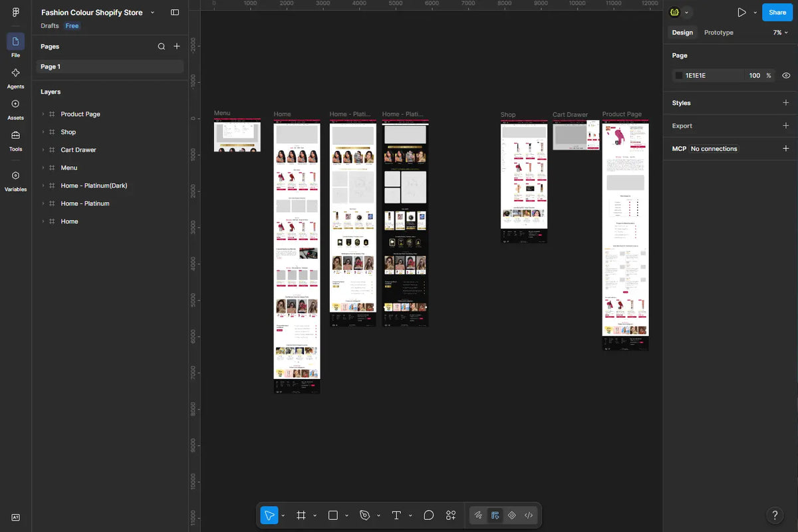The image size is (798, 532).
Task: Edit the 100 percent opacity field
Action: pyautogui.click(x=755, y=76)
